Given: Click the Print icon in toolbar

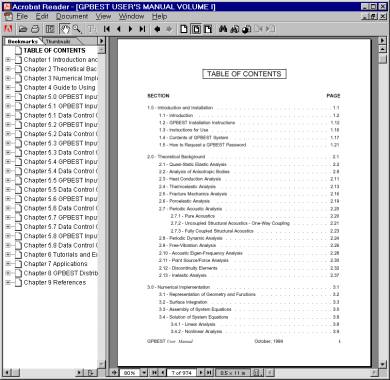Looking at the screenshot, I should (35, 29).
